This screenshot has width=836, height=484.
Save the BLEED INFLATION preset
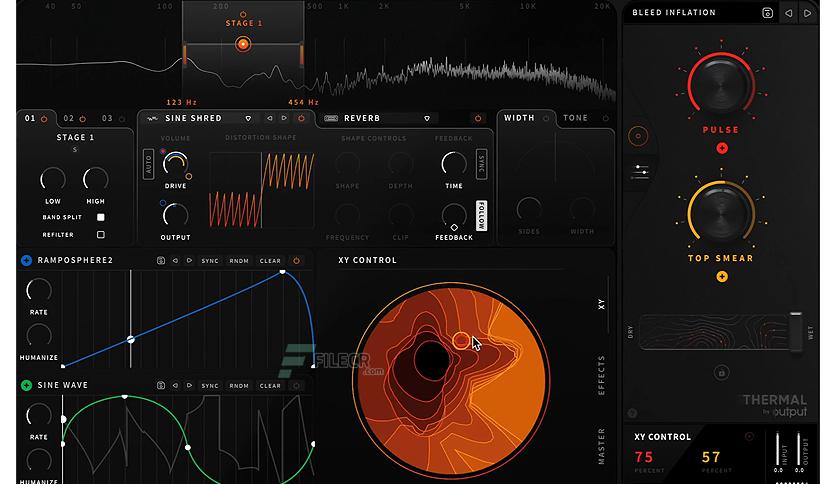pyautogui.click(x=767, y=13)
